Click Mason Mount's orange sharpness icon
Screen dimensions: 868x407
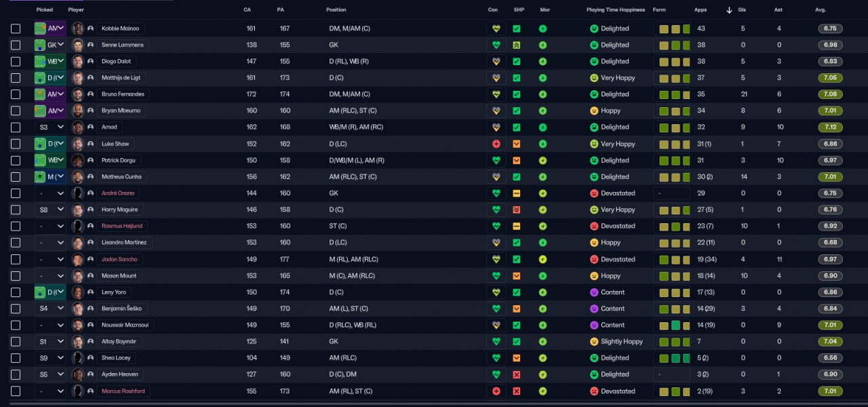(517, 275)
